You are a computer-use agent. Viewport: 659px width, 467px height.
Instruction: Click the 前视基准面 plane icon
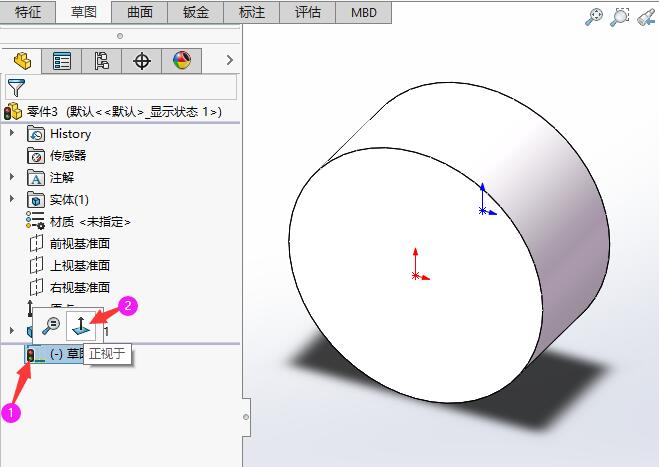pyautogui.click(x=37, y=243)
